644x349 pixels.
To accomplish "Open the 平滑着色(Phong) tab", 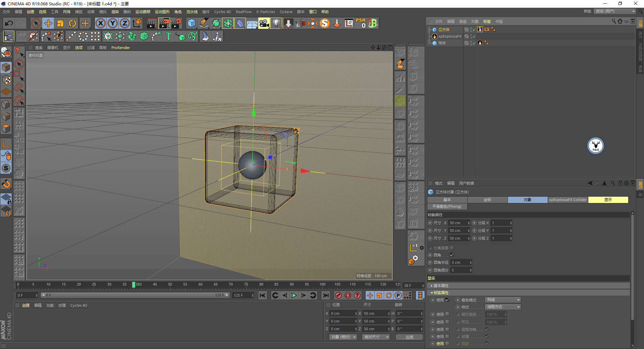I will tap(447, 206).
